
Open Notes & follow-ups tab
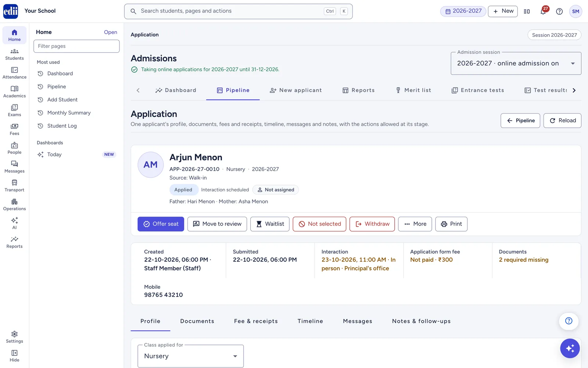click(421, 321)
